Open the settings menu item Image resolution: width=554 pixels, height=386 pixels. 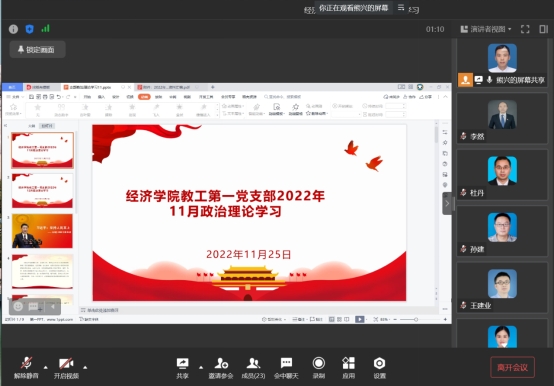click(379, 368)
